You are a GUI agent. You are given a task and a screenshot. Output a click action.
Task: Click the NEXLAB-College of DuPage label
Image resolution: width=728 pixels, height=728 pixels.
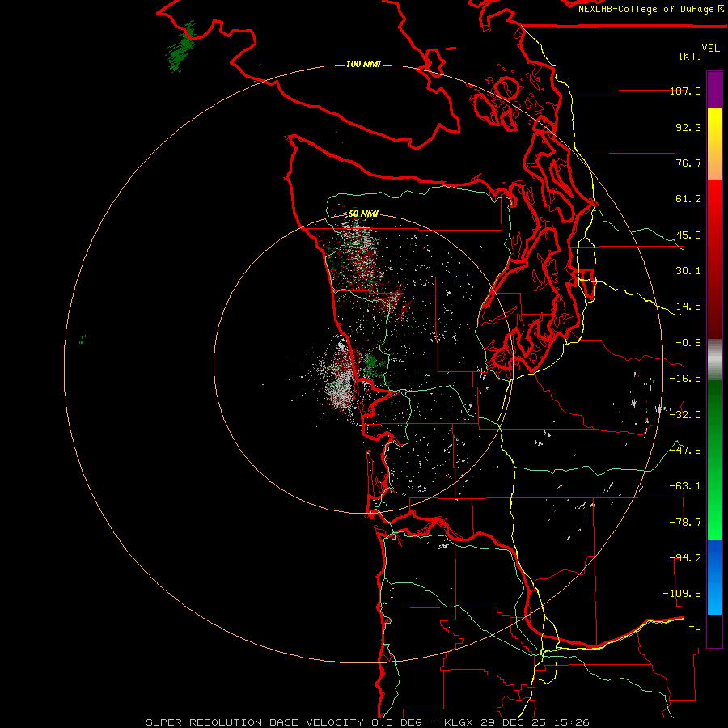click(x=651, y=9)
